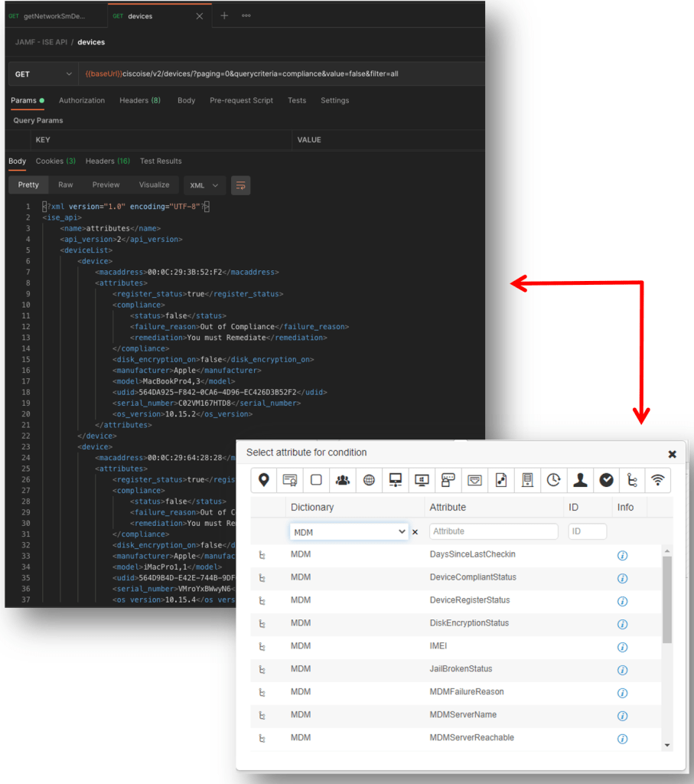Open info for DaysSinceLastCheckin attribute
This screenshot has width=694, height=784.
(x=622, y=555)
